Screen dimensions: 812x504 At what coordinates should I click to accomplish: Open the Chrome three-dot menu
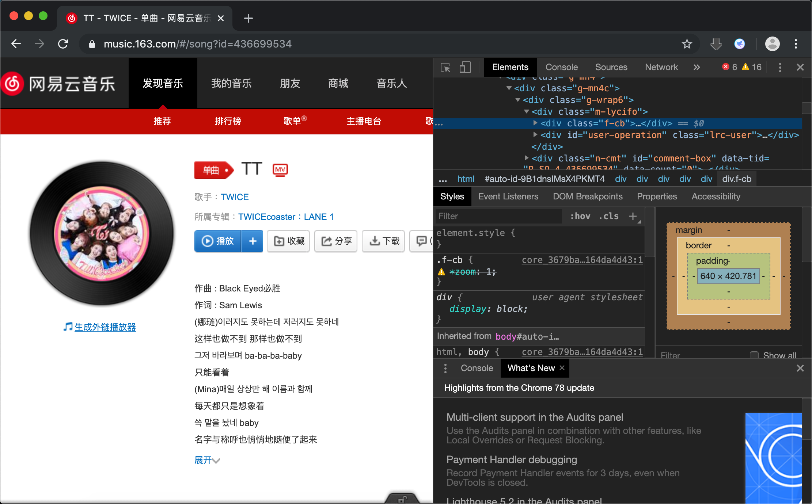click(796, 44)
